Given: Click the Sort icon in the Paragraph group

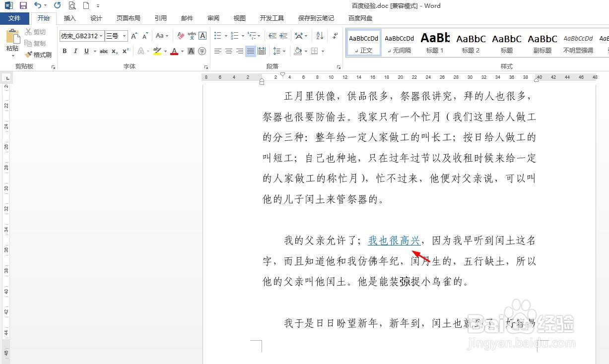Looking at the screenshot, I should pos(320,36).
